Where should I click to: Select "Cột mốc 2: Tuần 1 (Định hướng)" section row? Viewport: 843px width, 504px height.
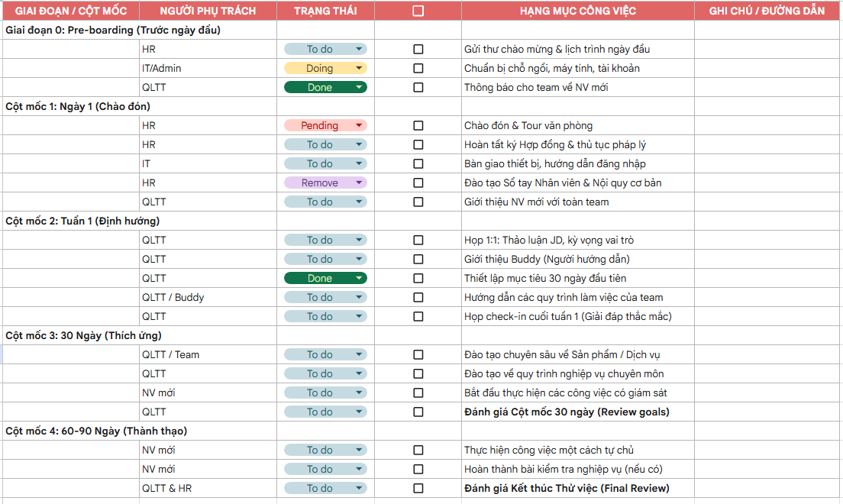83,221
